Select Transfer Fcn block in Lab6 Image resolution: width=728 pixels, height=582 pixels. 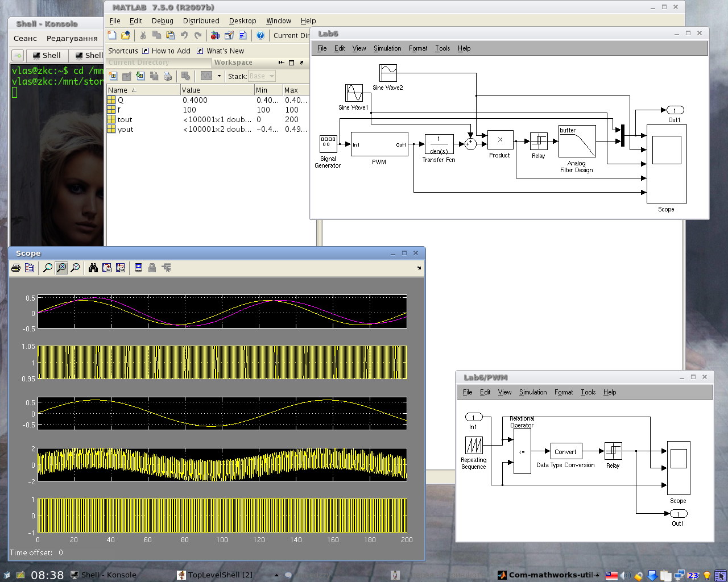pyautogui.click(x=439, y=144)
